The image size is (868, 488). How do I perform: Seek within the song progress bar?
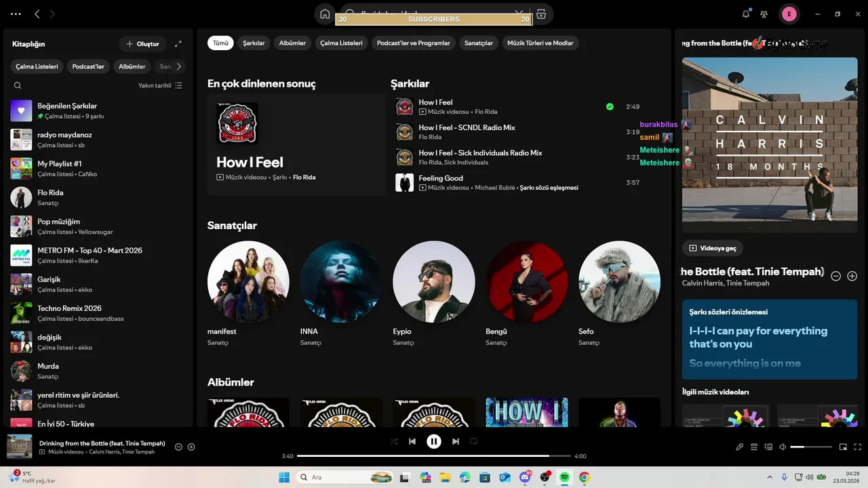click(x=434, y=456)
